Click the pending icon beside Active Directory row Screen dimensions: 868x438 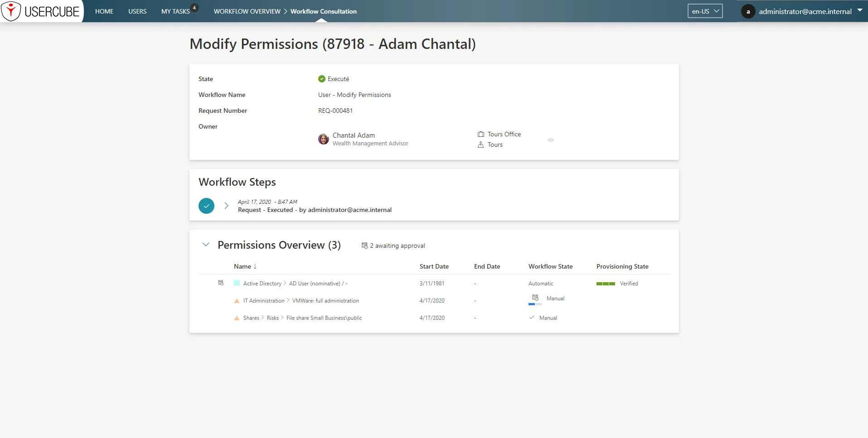(x=221, y=283)
